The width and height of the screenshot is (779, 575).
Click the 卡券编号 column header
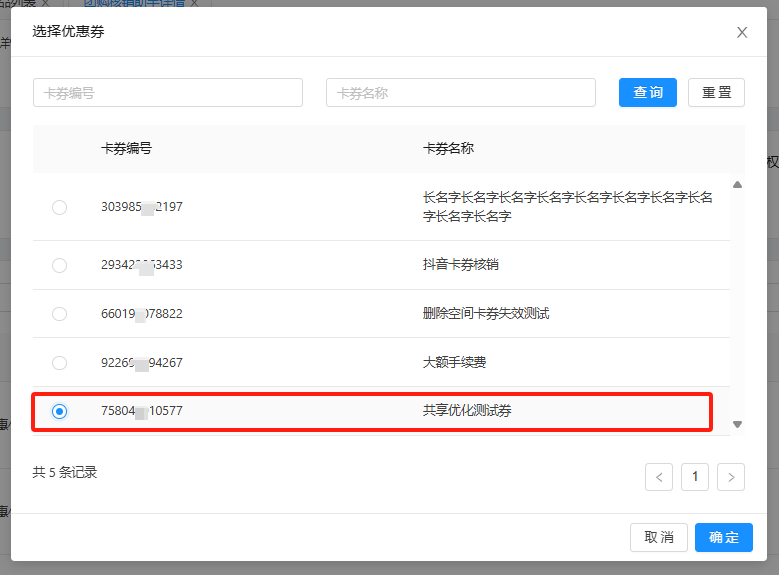(x=127, y=148)
